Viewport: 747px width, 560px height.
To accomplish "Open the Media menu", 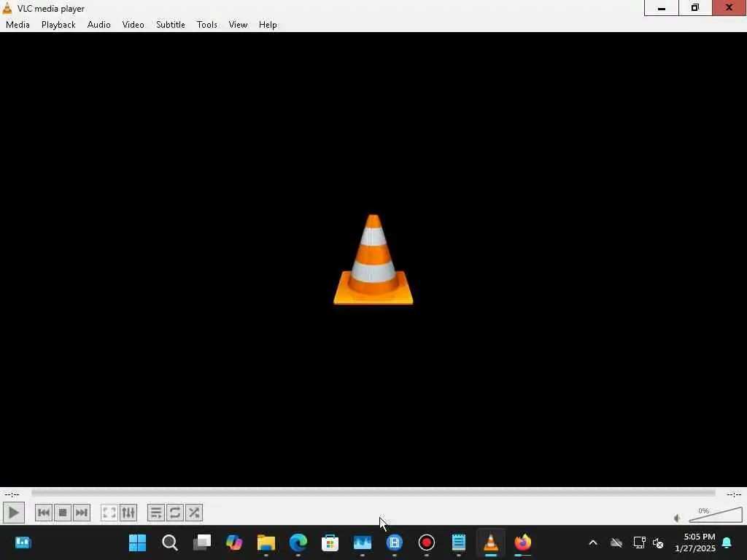I will point(18,25).
